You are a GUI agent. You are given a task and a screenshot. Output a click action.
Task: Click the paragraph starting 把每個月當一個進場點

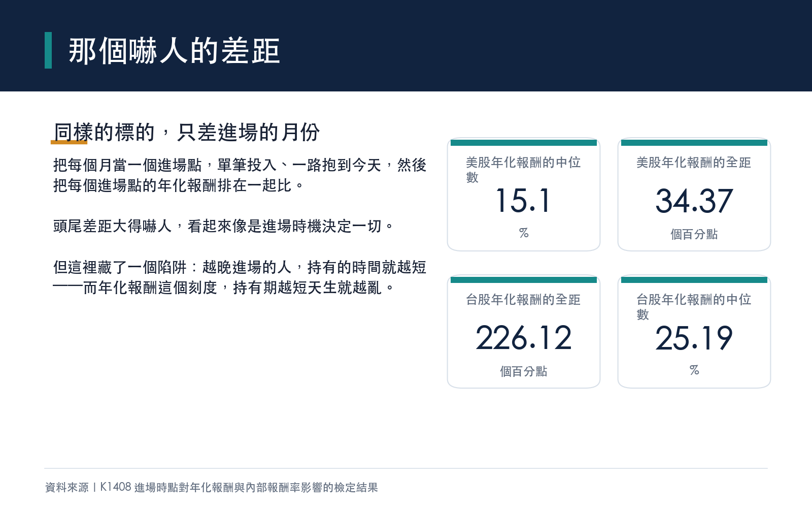(240, 175)
